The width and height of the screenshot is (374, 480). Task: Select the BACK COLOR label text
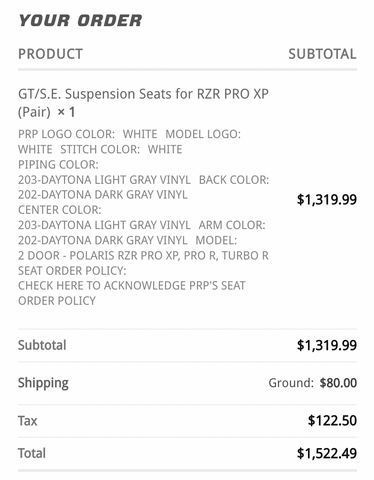click(x=234, y=180)
